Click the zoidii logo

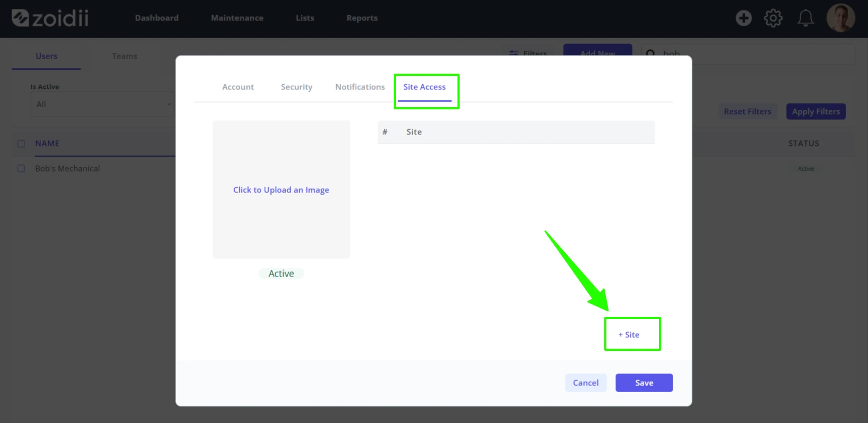click(50, 18)
